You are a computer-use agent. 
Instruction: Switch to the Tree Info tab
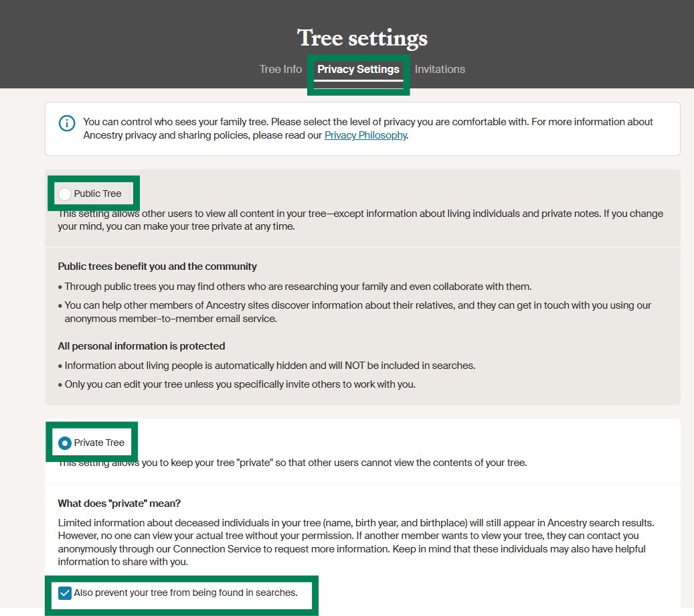click(280, 69)
